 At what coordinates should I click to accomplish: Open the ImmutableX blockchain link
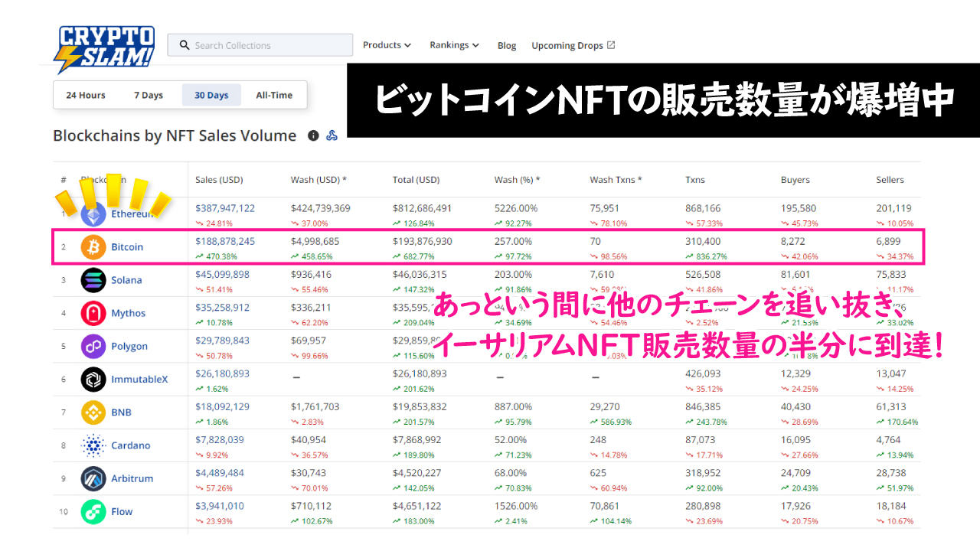tap(139, 379)
